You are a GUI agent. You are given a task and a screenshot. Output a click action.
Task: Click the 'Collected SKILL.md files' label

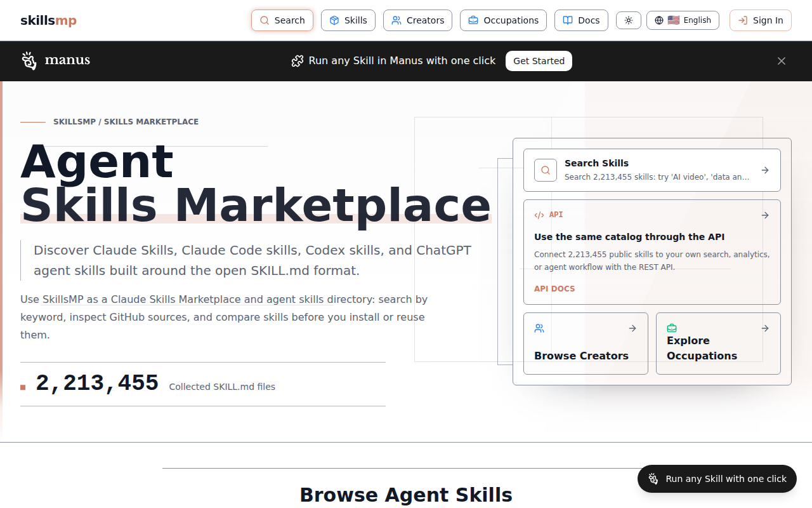222,387
